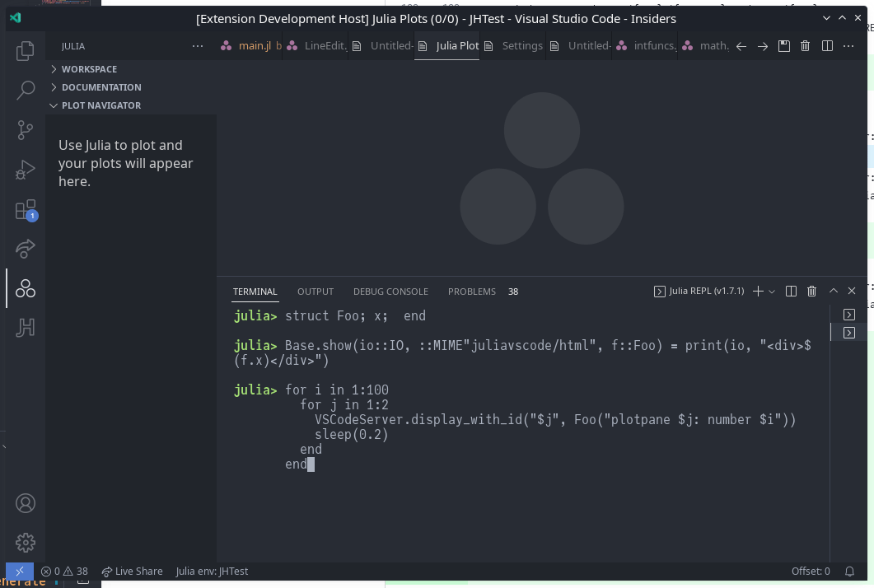Screen dimensions: 874x588
Task: Select the Julia three-circles activity bar icon
Action: coord(25,288)
